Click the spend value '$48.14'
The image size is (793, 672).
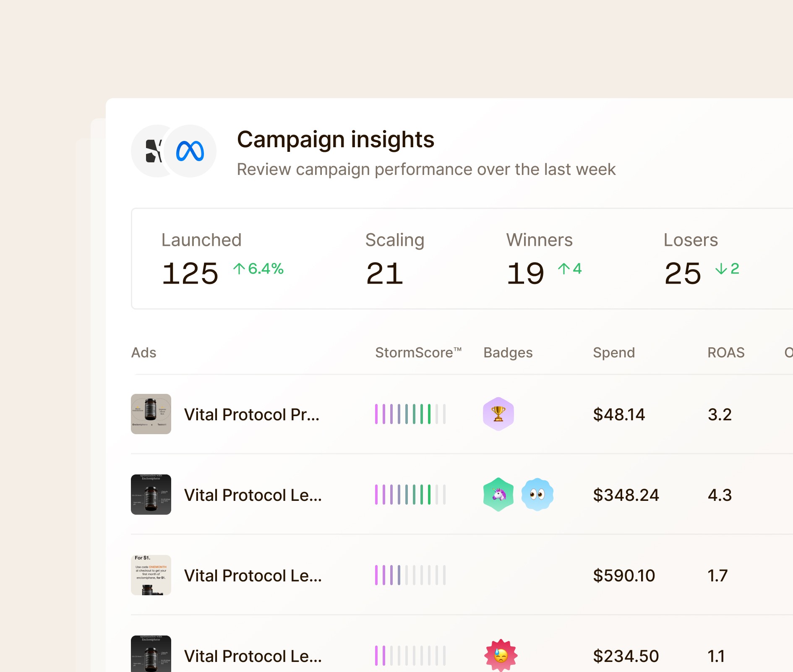coord(619,414)
